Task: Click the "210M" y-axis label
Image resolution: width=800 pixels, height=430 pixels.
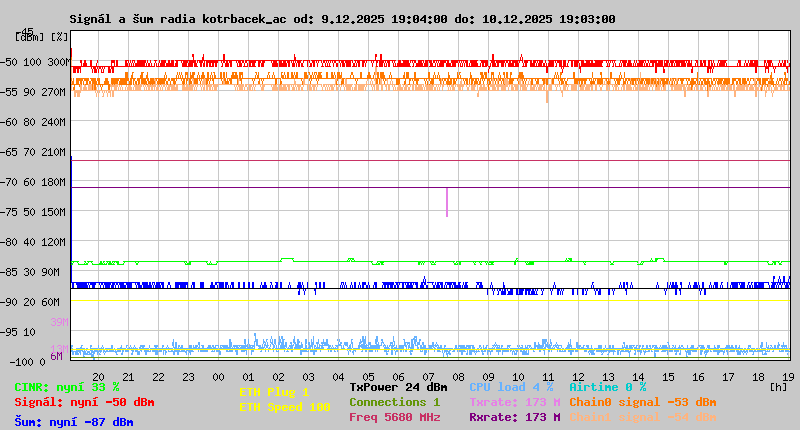Action: coord(55,153)
